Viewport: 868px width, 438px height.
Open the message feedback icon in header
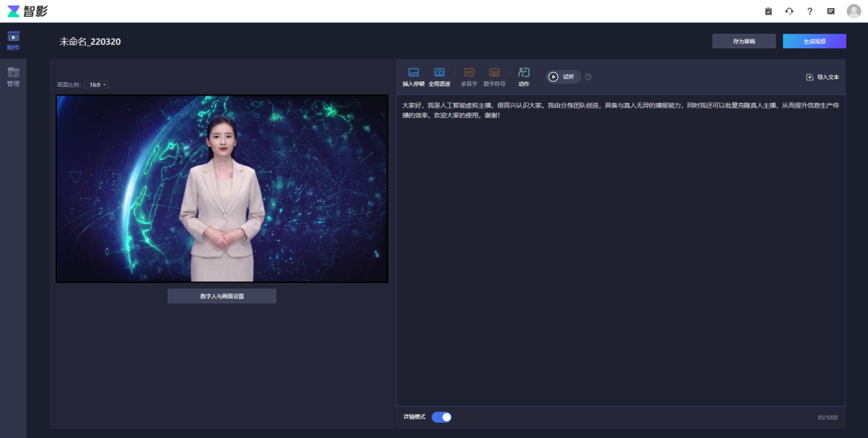coord(830,11)
